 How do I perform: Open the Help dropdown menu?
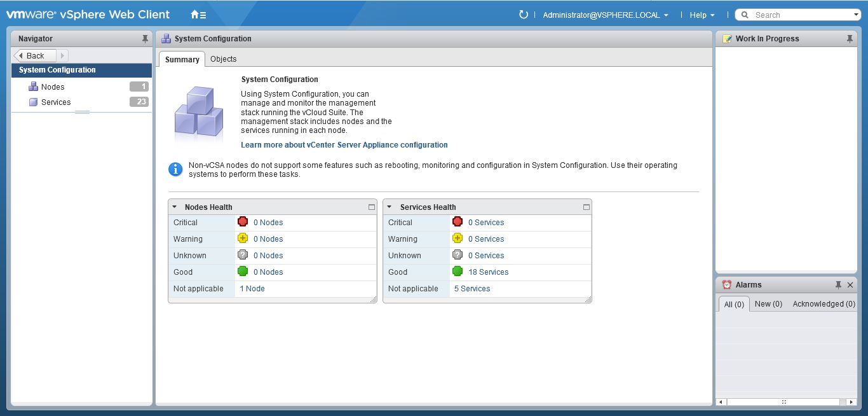coord(702,15)
